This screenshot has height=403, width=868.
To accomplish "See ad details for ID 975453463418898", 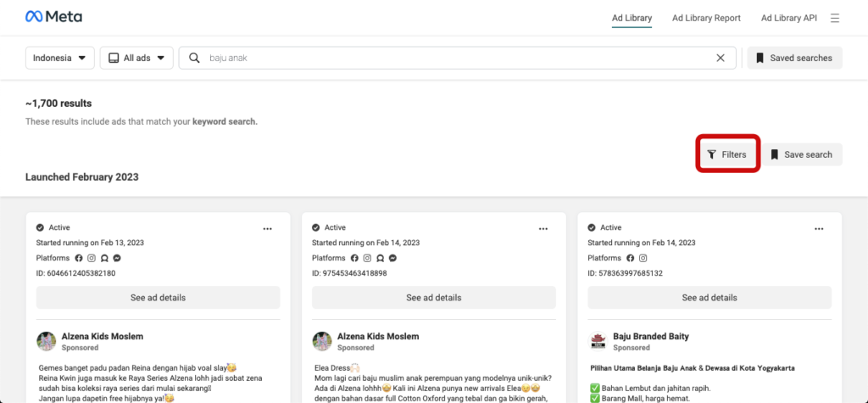I will tap(434, 298).
